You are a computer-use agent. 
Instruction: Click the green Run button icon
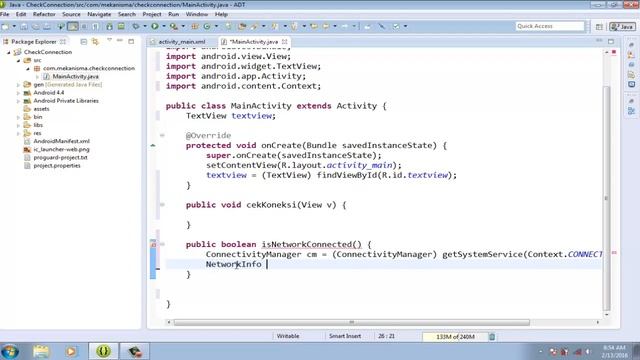[x=155, y=27]
